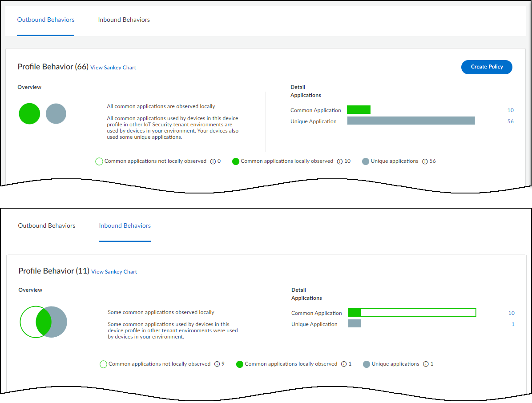Click outbound Unique Application count 56
532x403 pixels.
[x=510, y=121]
